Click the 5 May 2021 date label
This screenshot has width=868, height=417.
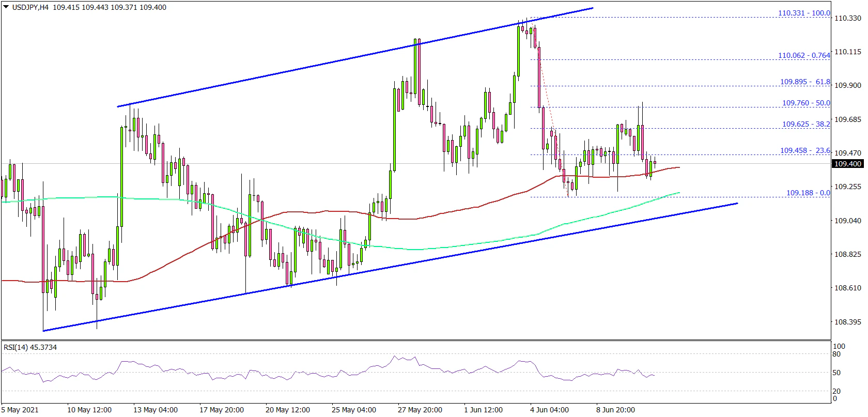click(x=20, y=410)
